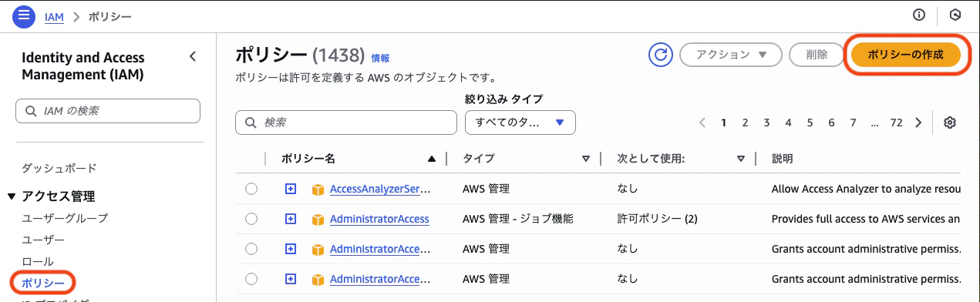Click the 許可ポリシー (2) cell
The image size is (980, 302).
[658, 220]
